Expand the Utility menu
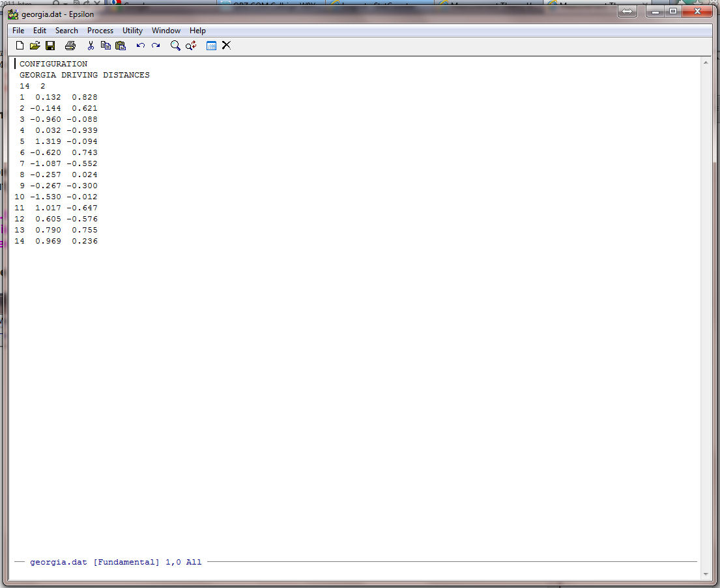 132,31
